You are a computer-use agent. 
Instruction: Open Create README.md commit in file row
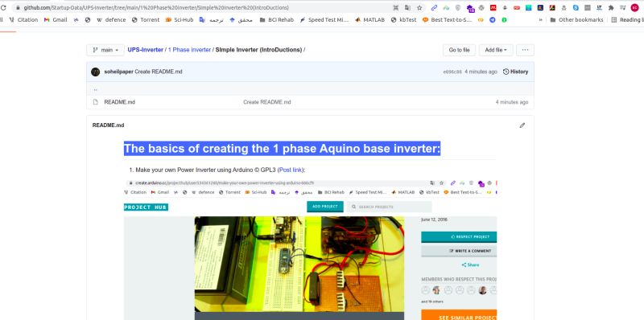267,102
